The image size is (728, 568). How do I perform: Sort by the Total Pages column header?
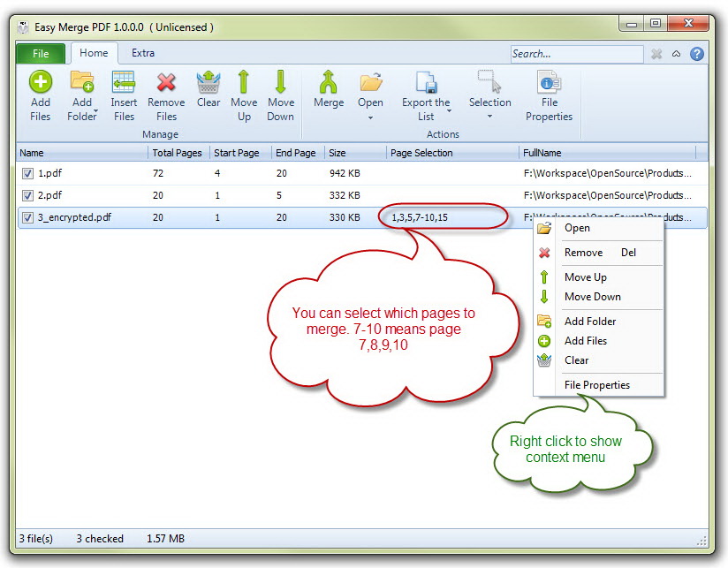[178, 153]
